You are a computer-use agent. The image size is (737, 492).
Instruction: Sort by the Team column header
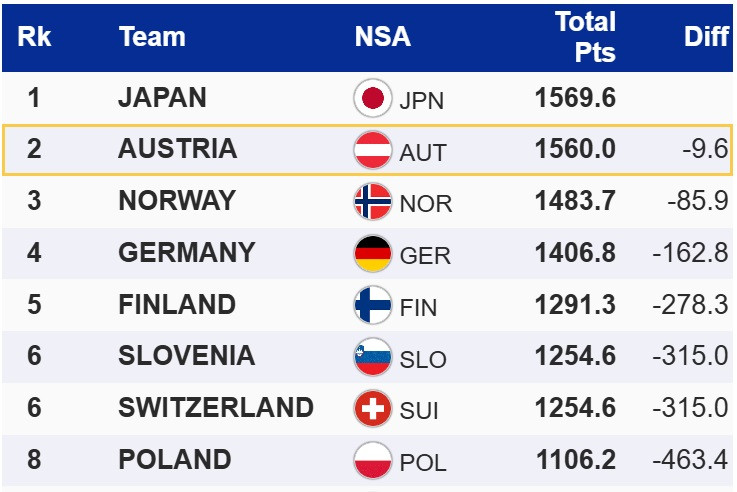coord(152,37)
